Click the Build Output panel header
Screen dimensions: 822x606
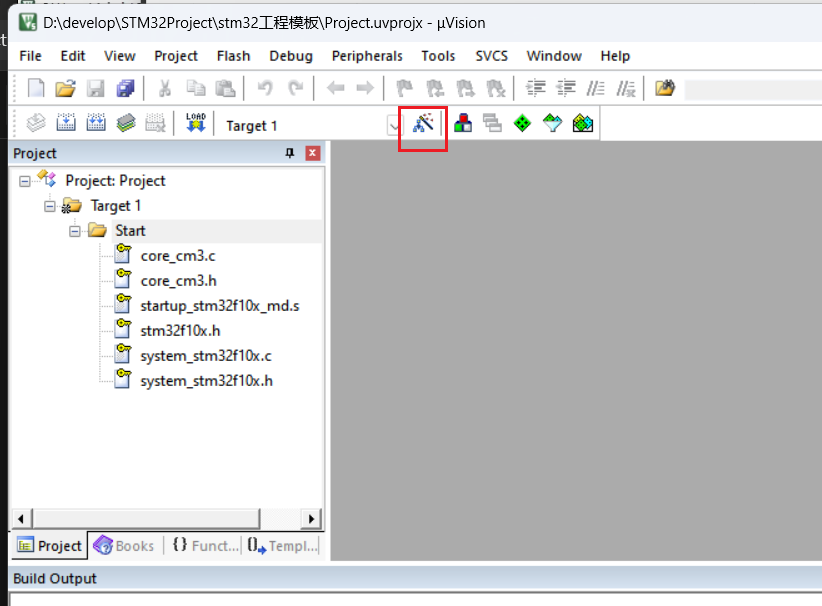tap(415, 579)
